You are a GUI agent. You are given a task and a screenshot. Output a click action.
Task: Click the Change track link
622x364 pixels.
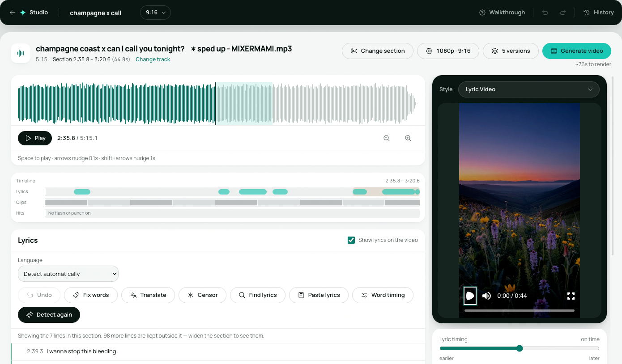(153, 59)
